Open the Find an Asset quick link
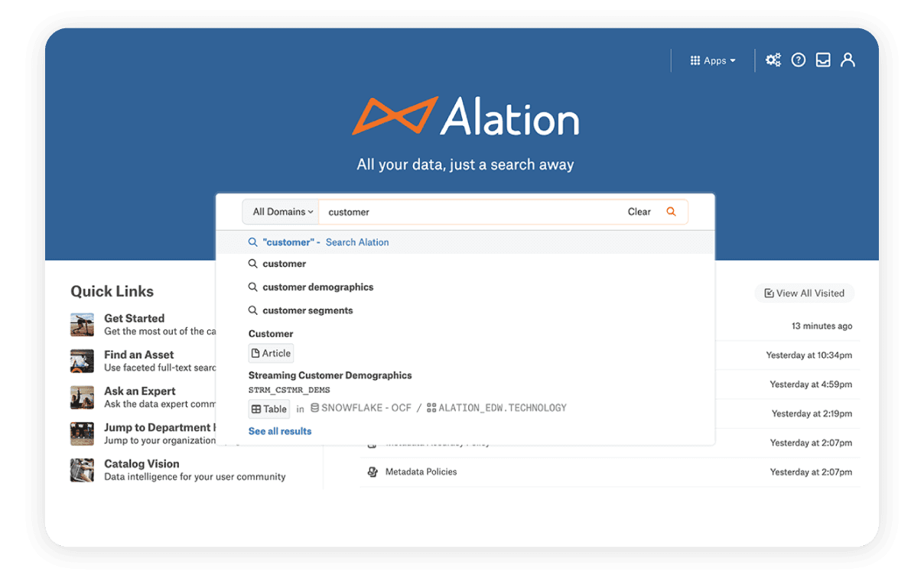Screen dimensions: 924x575 coord(138,355)
